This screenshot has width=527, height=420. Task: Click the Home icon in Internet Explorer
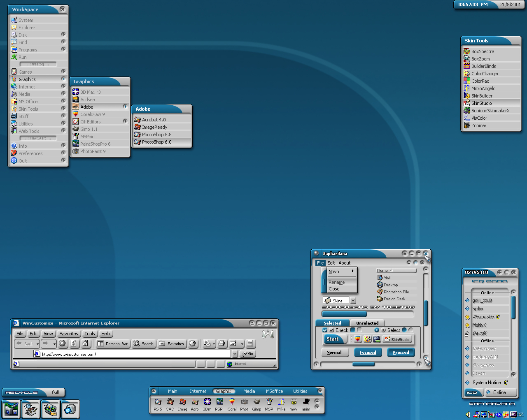(x=85, y=343)
